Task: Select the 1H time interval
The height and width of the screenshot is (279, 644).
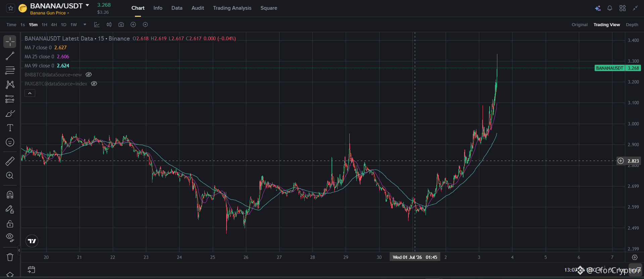Action: [x=44, y=25]
